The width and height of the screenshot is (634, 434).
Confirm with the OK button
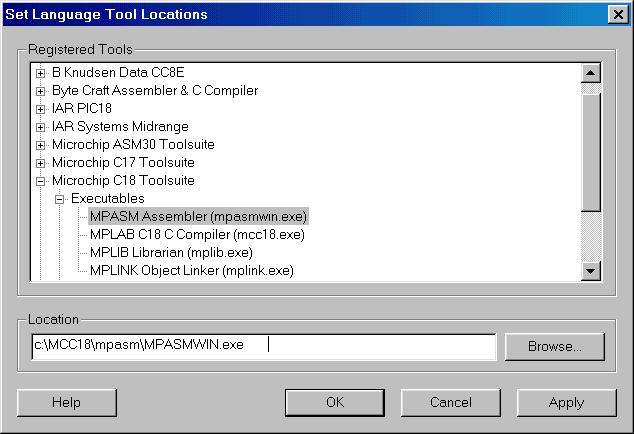coord(335,403)
